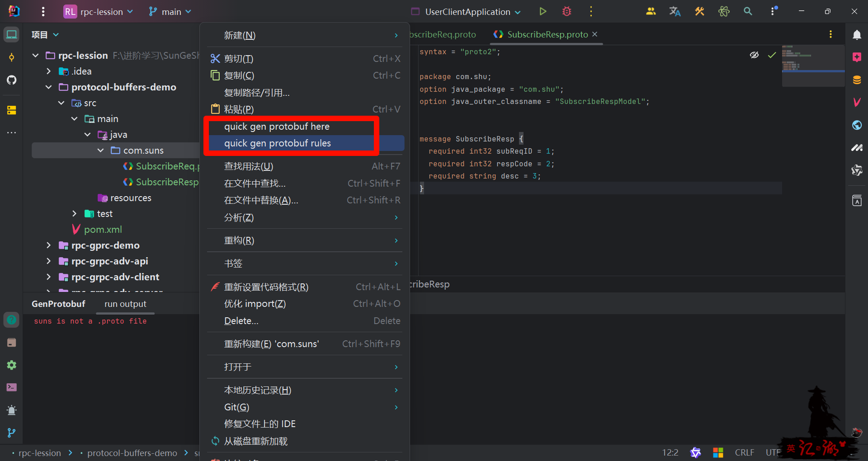Expand the rpc-gprc-demo module node
Screen dimensions: 868x461
(x=49, y=245)
